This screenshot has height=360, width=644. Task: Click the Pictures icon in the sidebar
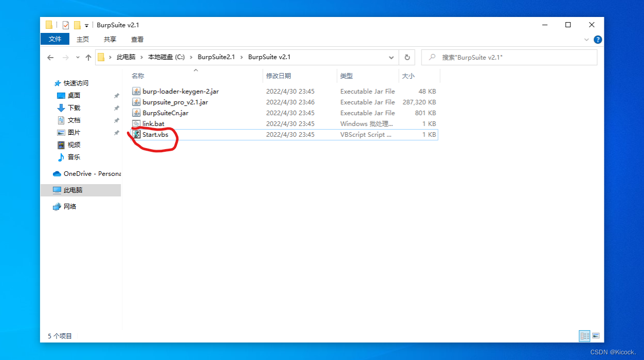point(61,133)
